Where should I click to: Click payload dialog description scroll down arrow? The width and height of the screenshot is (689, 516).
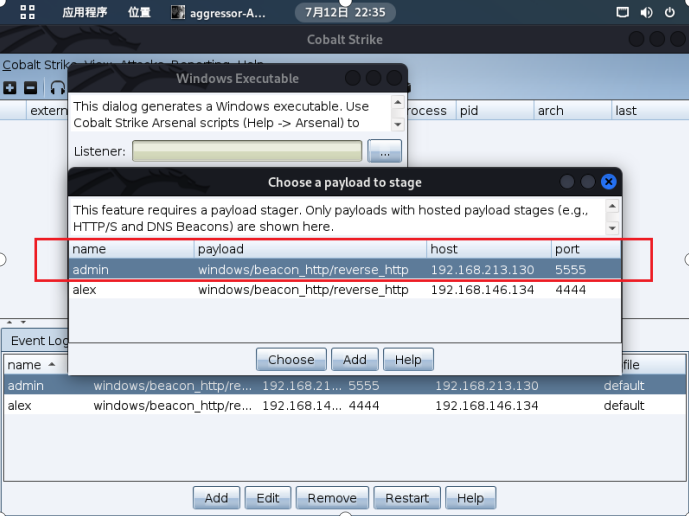613,228
